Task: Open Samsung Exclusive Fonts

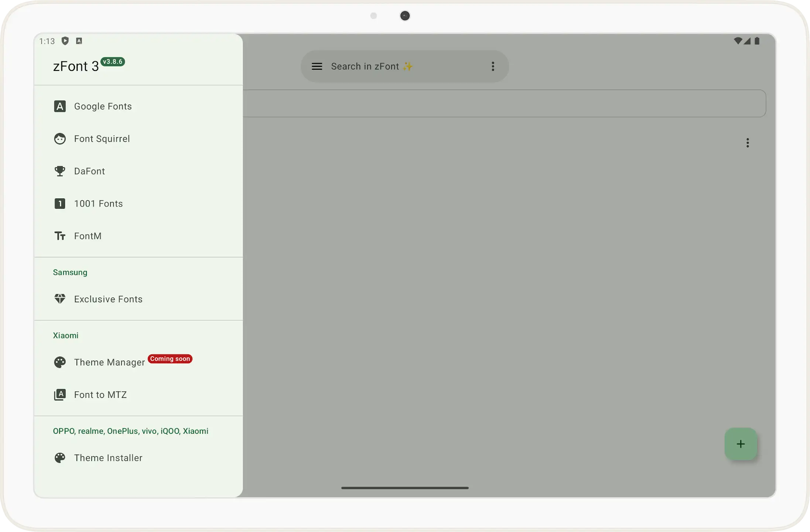Action: point(139,299)
